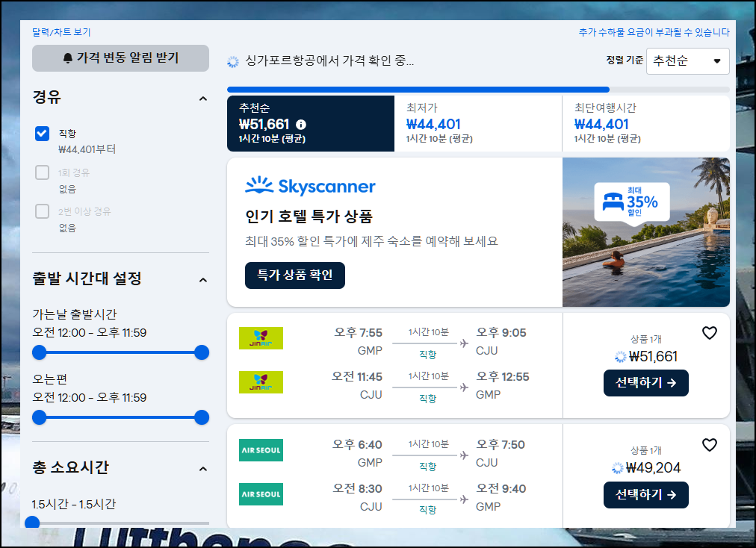This screenshot has height=548, width=756.
Task: Click right handle of 가는날 출발시간 slider
Action: 202,352
